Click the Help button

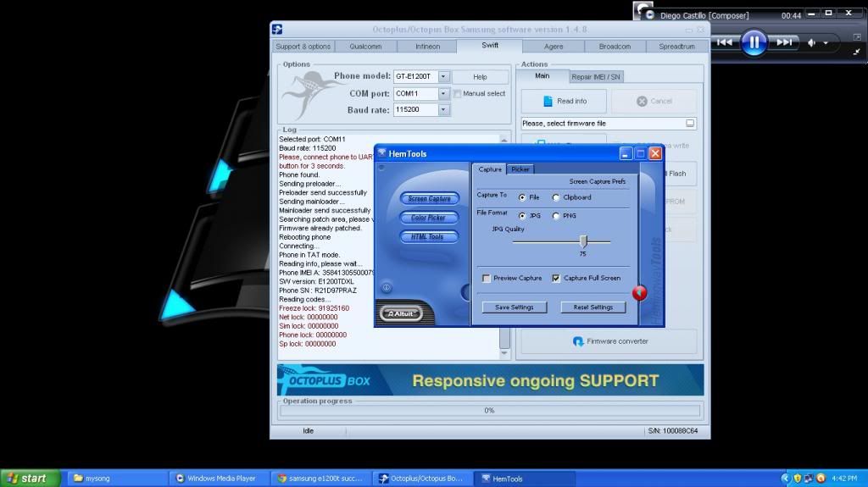pos(480,77)
